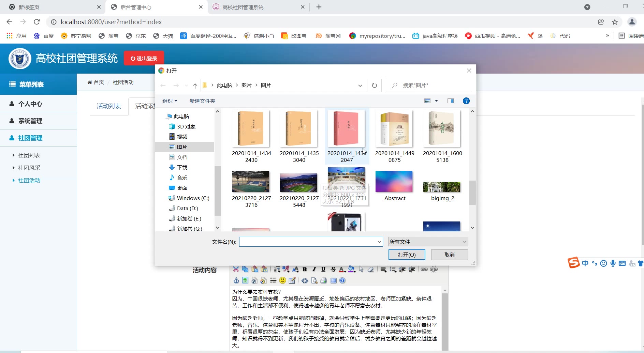The image size is (644, 353).
Task: Open the 文件名 combo box dropdown arrow
Action: (379, 242)
